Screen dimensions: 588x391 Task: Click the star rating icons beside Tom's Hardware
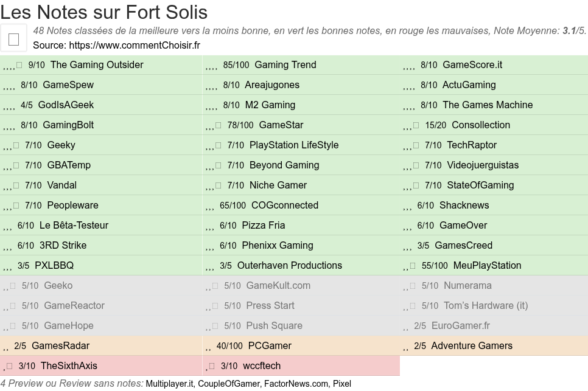click(410, 306)
